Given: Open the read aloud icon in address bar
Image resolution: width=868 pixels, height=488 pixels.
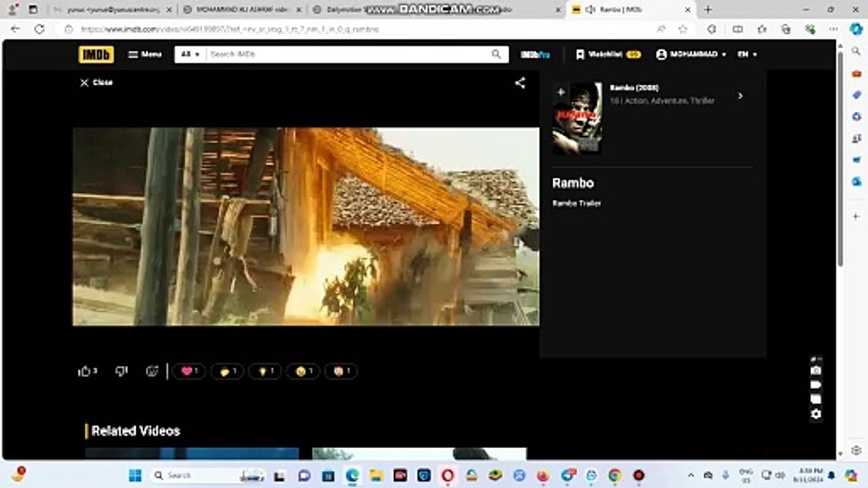Looking at the screenshot, I should coord(661,29).
